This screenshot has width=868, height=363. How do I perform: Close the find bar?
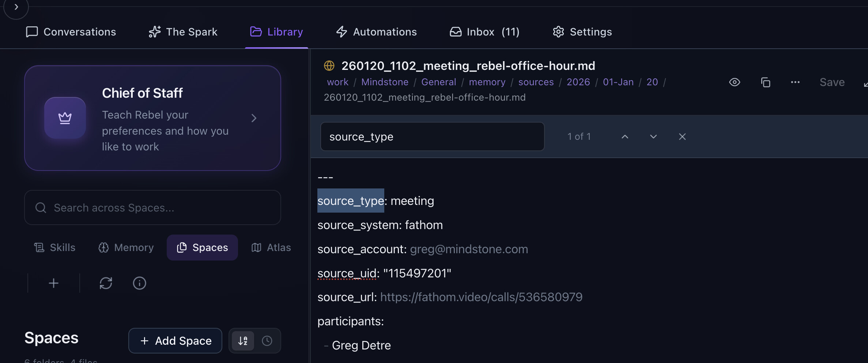pos(682,136)
